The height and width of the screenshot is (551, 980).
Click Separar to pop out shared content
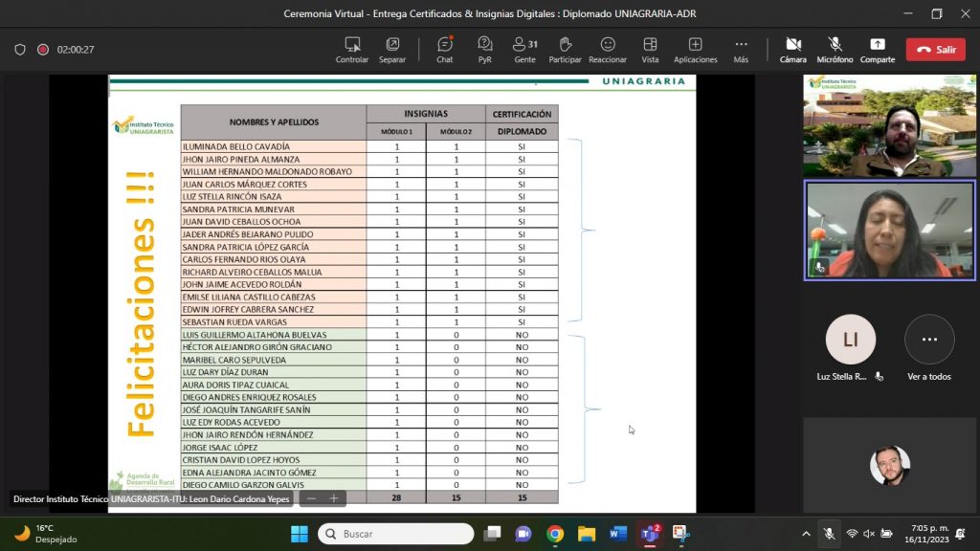coord(392,49)
